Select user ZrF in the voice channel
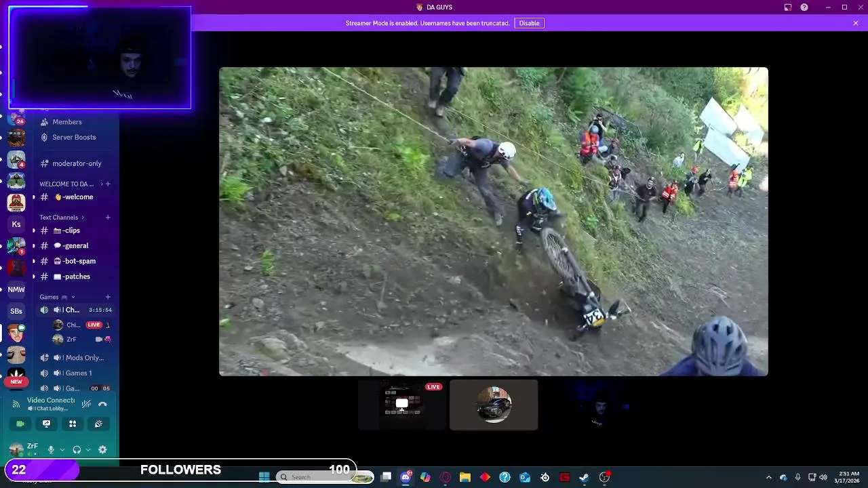 [80, 339]
